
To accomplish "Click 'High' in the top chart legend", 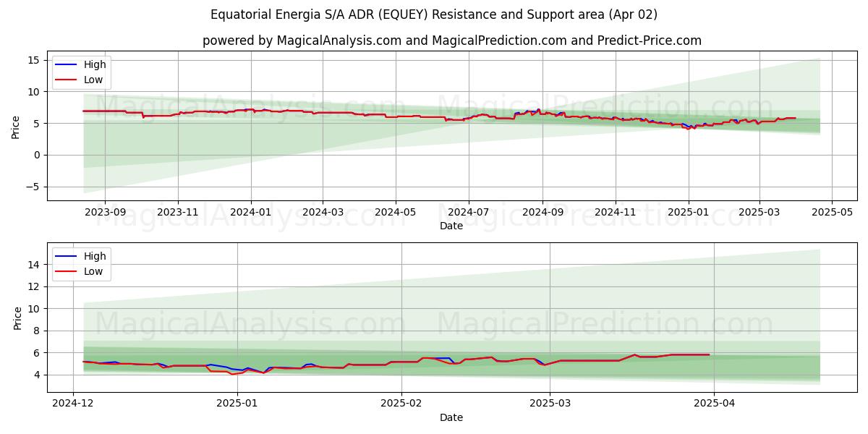I will [x=95, y=64].
